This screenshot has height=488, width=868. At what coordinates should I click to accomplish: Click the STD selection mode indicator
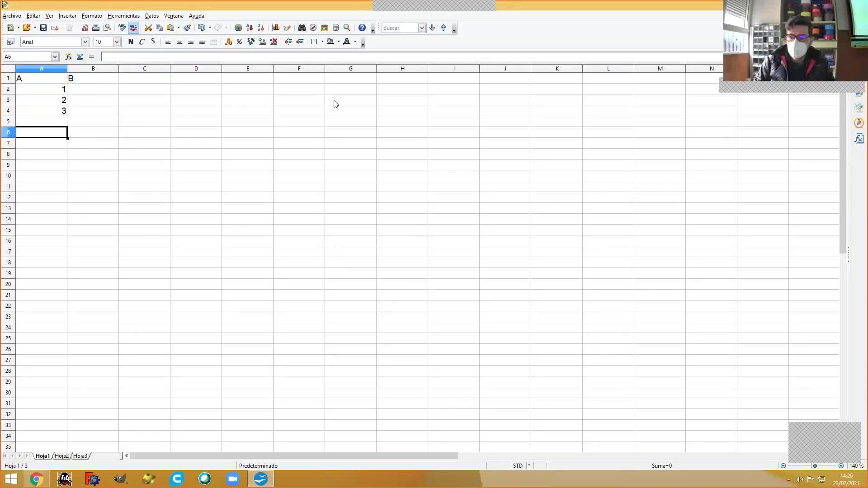[x=518, y=465]
